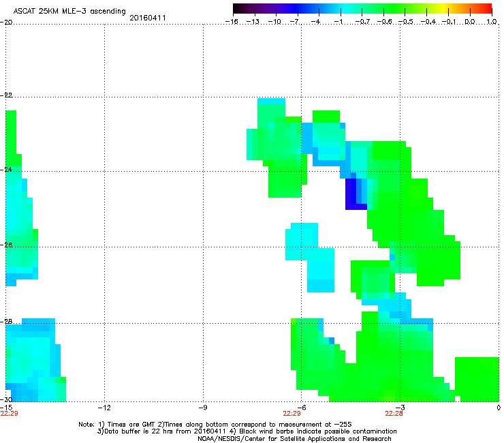Click the longitude axis label "-9"

coord(202,408)
